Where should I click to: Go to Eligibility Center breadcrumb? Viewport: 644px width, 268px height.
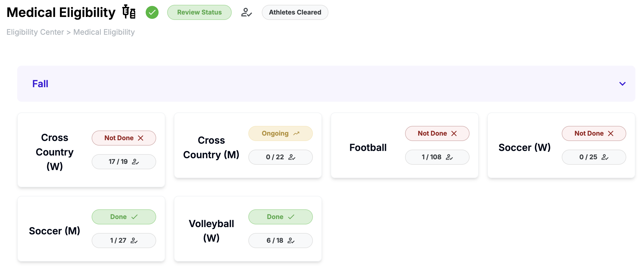pos(35,32)
